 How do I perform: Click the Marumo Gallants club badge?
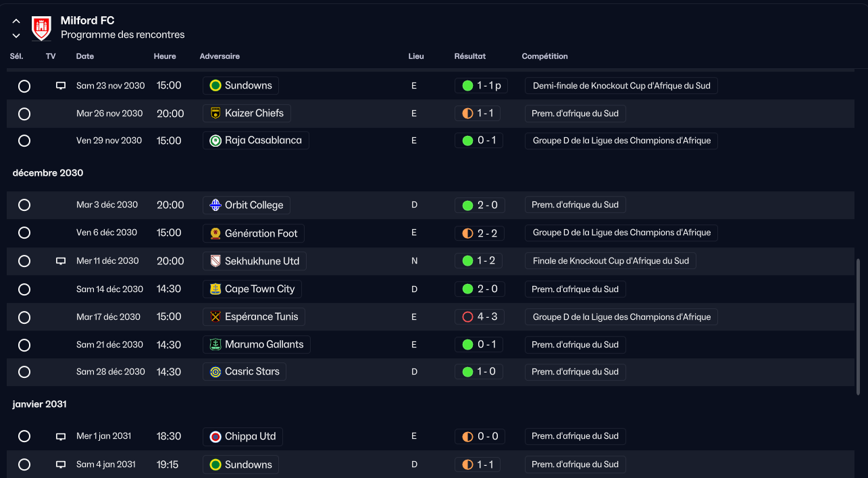click(215, 344)
